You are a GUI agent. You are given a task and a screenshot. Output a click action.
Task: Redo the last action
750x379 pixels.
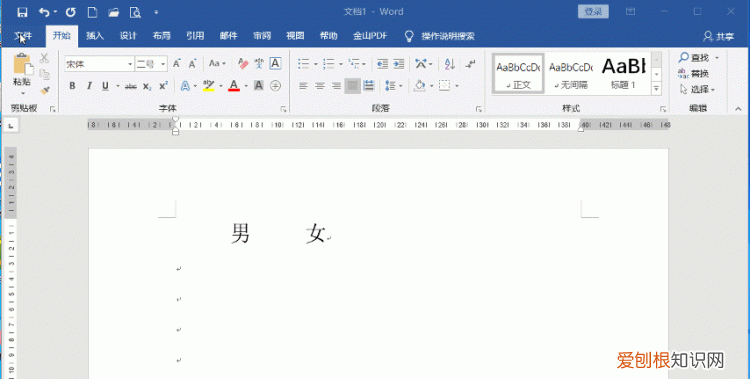70,12
